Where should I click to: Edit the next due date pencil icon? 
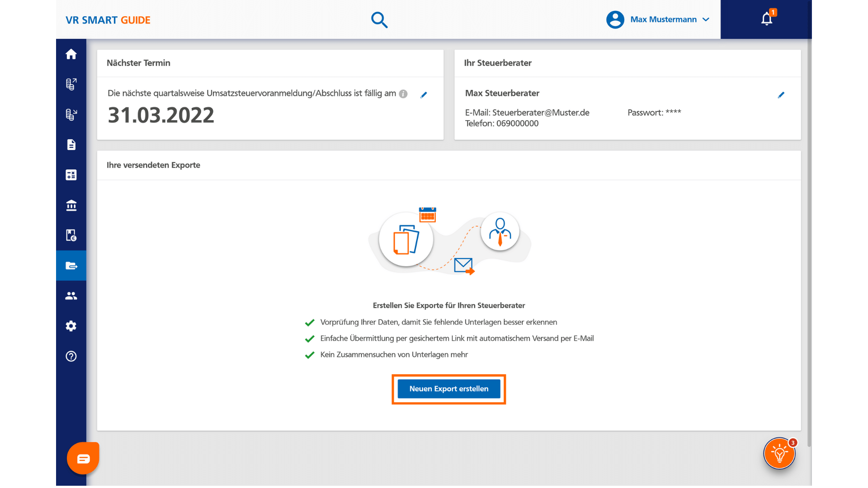tap(424, 95)
